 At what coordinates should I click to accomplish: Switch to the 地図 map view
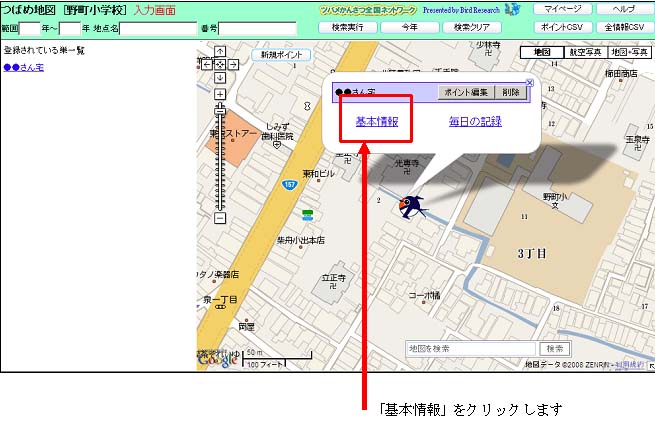click(x=542, y=52)
